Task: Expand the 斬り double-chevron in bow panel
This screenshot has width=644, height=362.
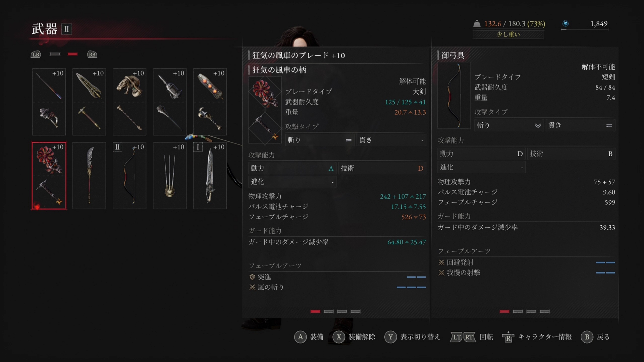Action: [538, 125]
